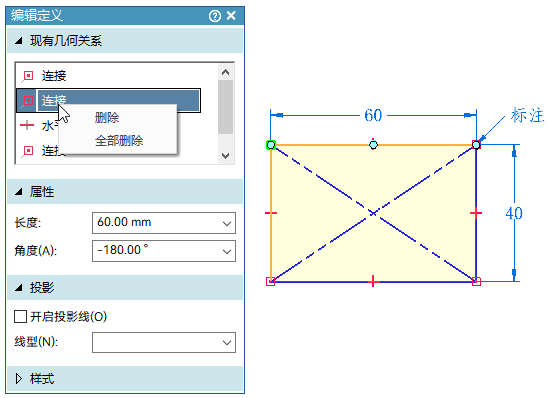Open the help question mark icon

click(x=215, y=16)
